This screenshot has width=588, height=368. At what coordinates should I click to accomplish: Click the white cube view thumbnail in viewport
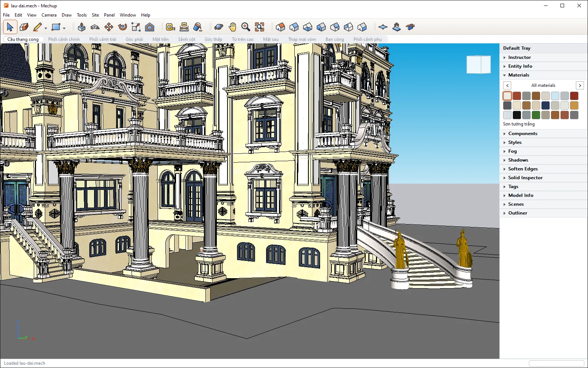[x=478, y=64]
